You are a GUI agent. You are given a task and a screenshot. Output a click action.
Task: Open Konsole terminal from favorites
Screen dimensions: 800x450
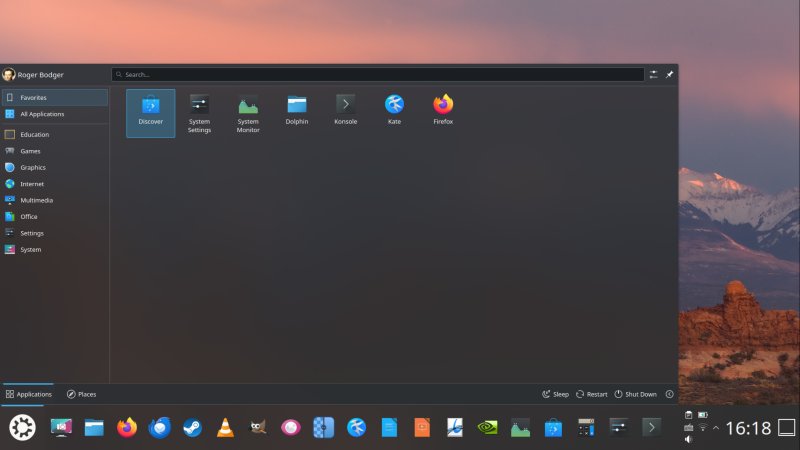(346, 112)
